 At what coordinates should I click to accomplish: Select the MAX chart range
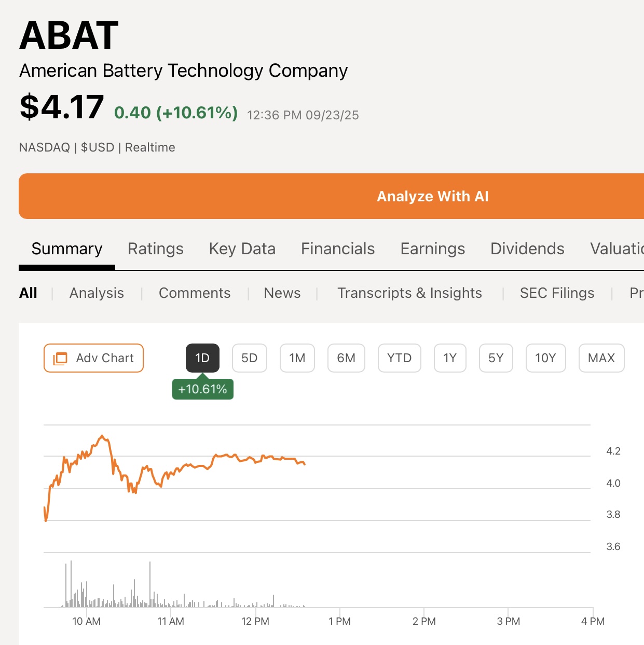[601, 358]
